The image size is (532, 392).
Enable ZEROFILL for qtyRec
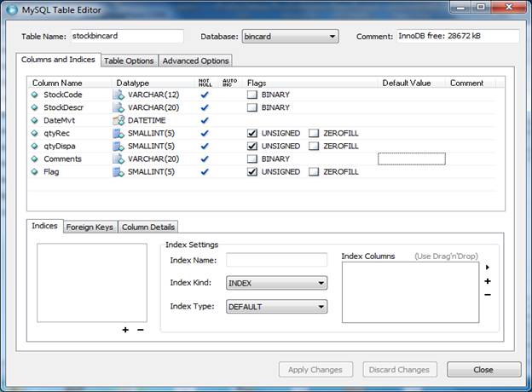[x=314, y=133]
